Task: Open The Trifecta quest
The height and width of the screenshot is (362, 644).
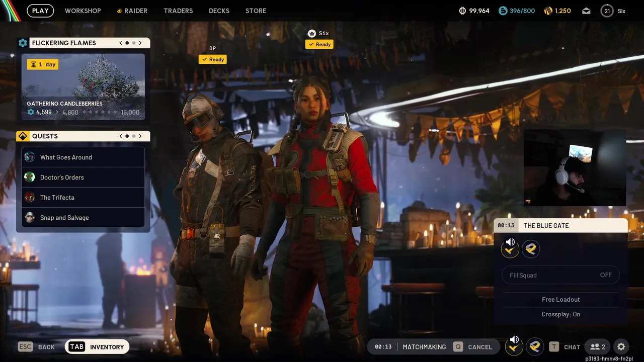Action: tap(83, 198)
